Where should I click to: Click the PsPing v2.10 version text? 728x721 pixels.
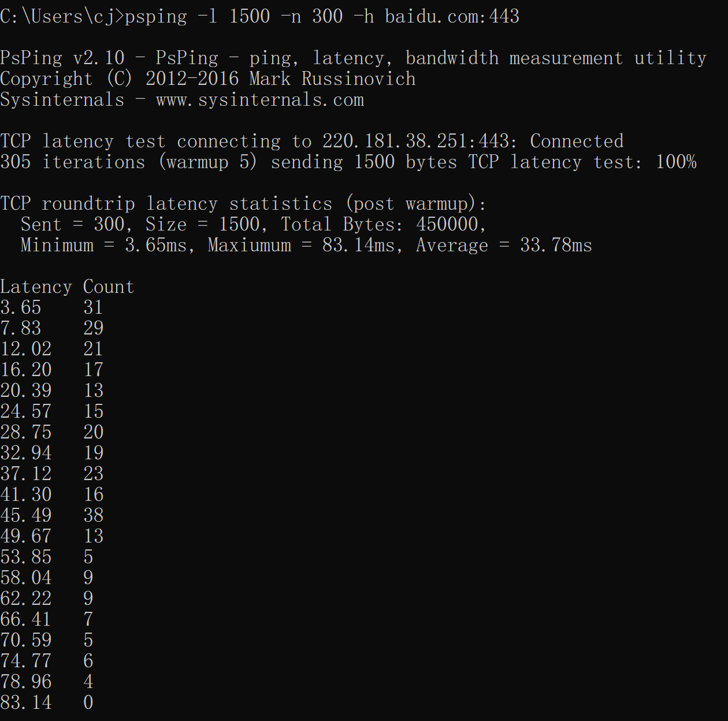pyautogui.click(x=62, y=58)
